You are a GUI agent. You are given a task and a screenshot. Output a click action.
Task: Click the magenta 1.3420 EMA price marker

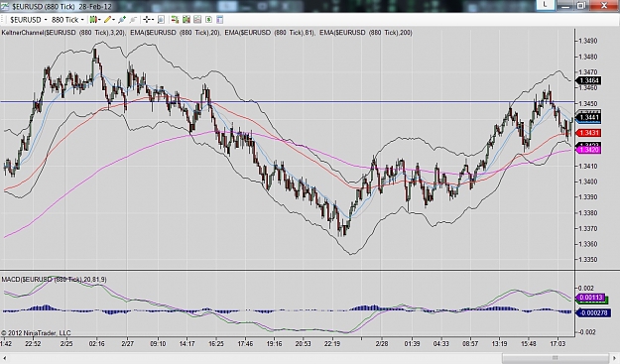[x=588, y=150]
